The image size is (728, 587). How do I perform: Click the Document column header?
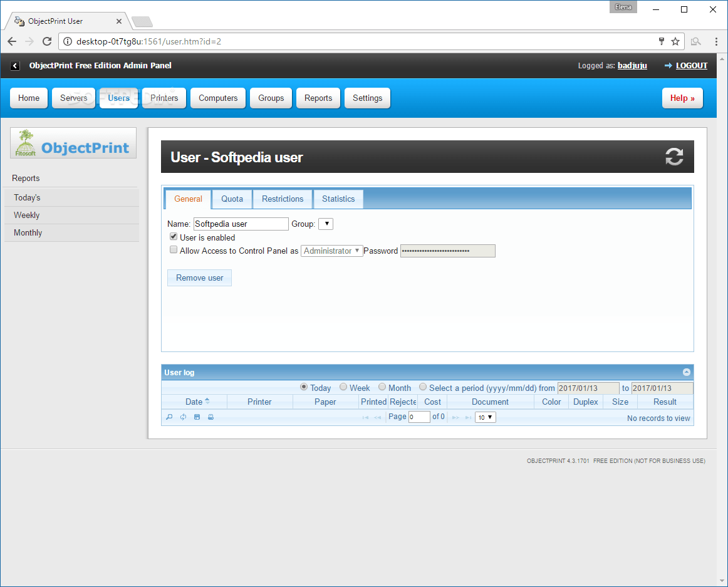coord(490,402)
